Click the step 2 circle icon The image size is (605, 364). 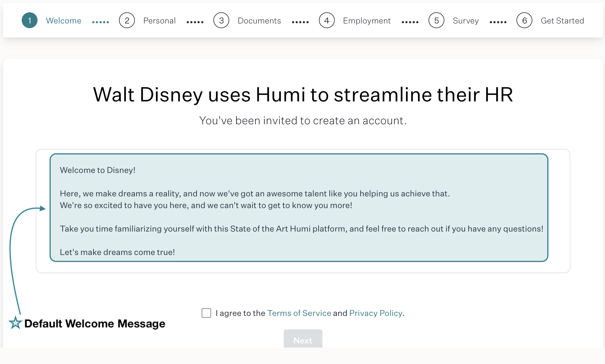[127, 21]
